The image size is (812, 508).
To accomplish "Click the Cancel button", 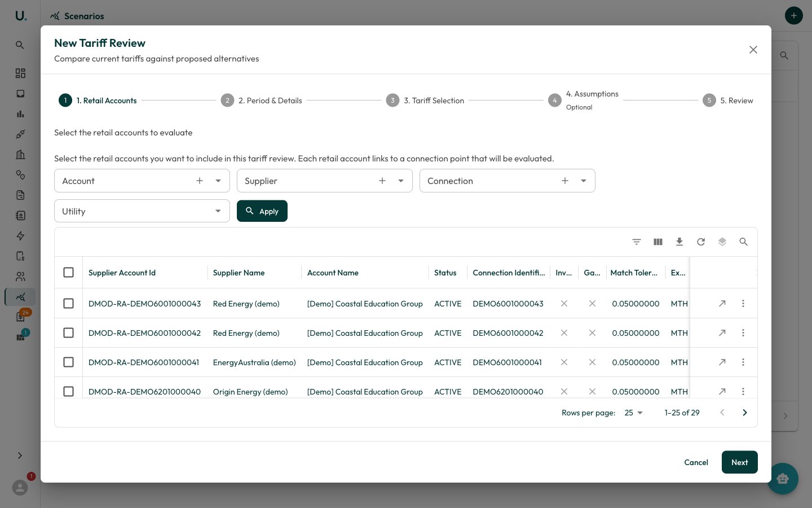I will pyautogui.click(x=696, y=462).
